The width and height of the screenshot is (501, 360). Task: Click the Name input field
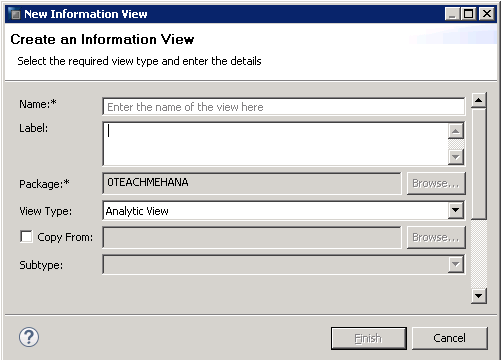click(283, 107)
